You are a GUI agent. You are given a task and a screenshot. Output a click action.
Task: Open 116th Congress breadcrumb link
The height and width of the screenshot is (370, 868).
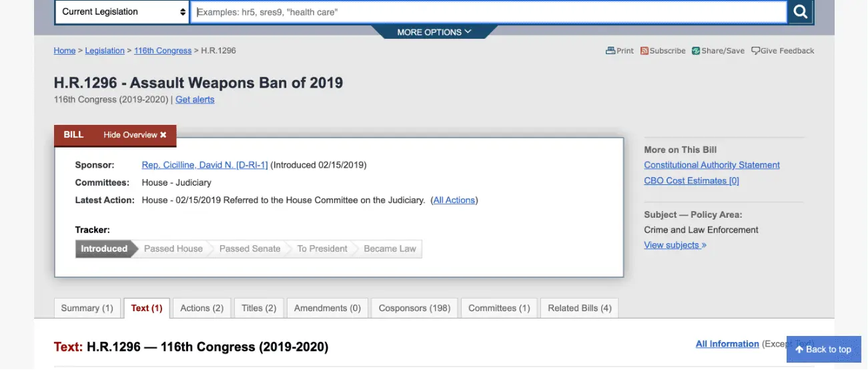[163, 51]
